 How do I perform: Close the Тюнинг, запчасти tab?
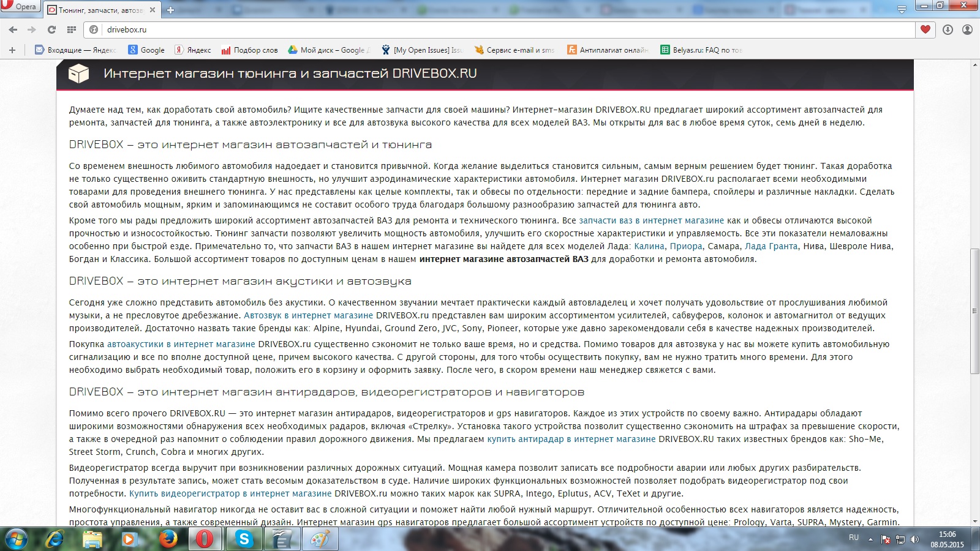[153, 10]
